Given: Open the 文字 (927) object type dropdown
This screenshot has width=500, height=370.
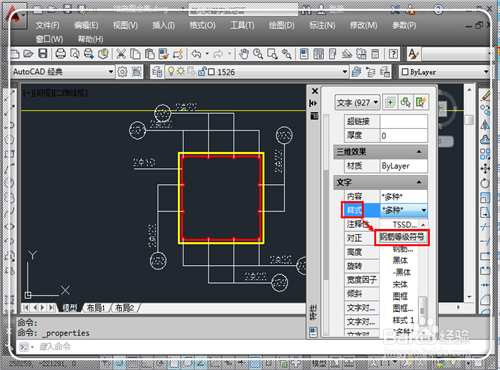Looking at the screenshot, I should [375, 102].
